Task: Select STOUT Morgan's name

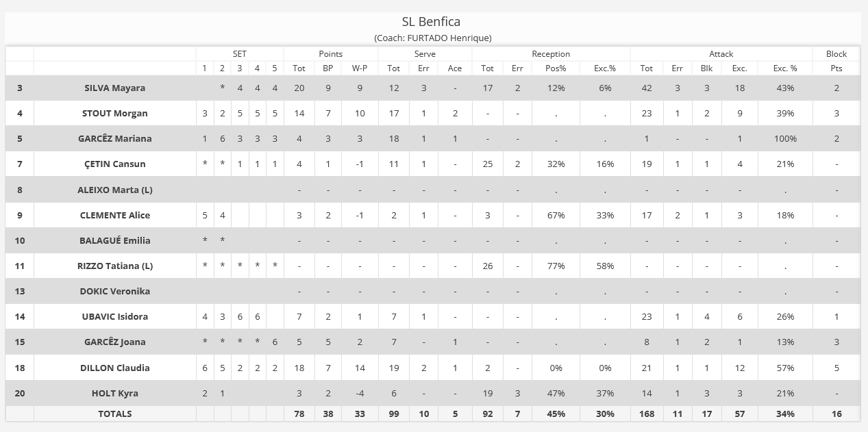Action: [x=114, y=114]
